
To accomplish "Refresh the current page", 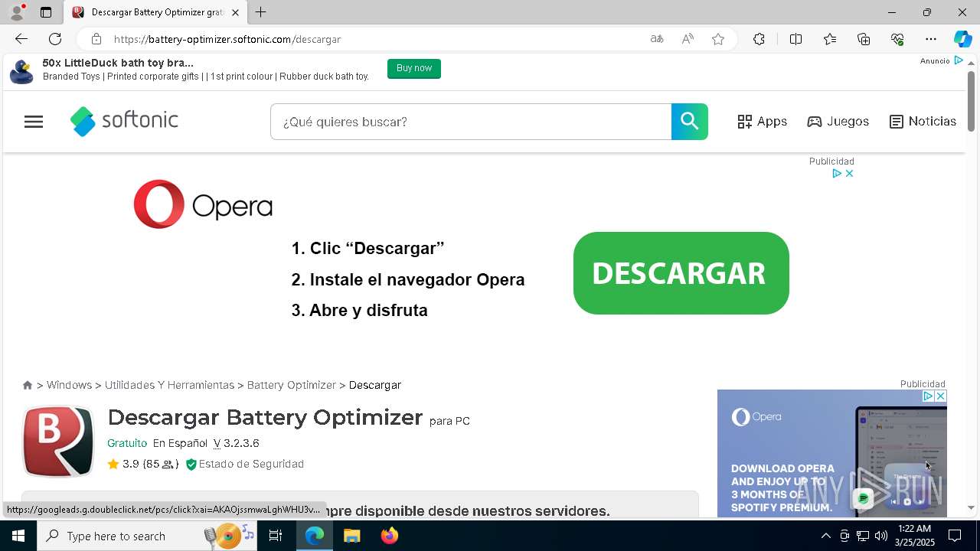I will point(55,39).
